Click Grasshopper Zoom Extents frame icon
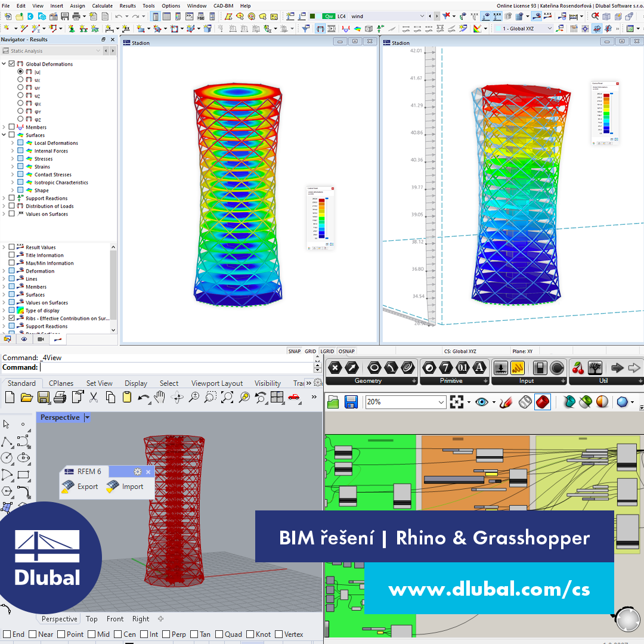Image resolution: width=644 pixels, height=644 pixels. pos(456,402)
